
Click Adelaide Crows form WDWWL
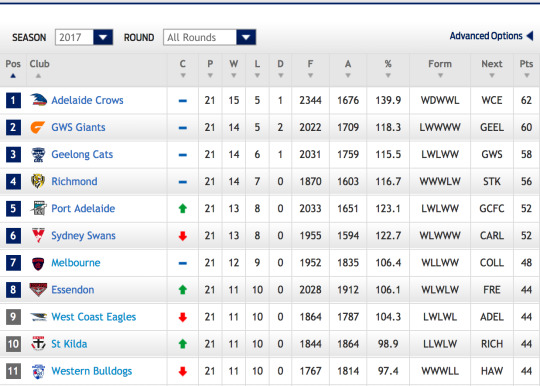point(440,100)
